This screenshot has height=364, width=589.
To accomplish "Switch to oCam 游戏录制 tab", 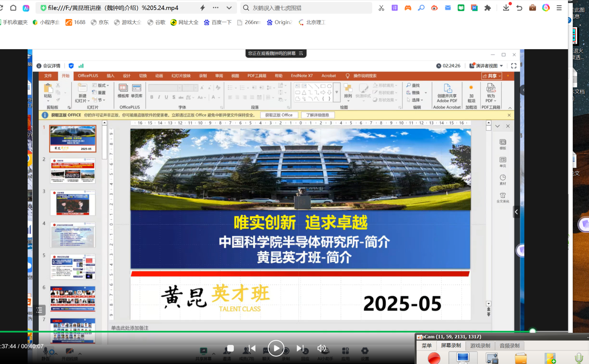I will click(480, 346).
